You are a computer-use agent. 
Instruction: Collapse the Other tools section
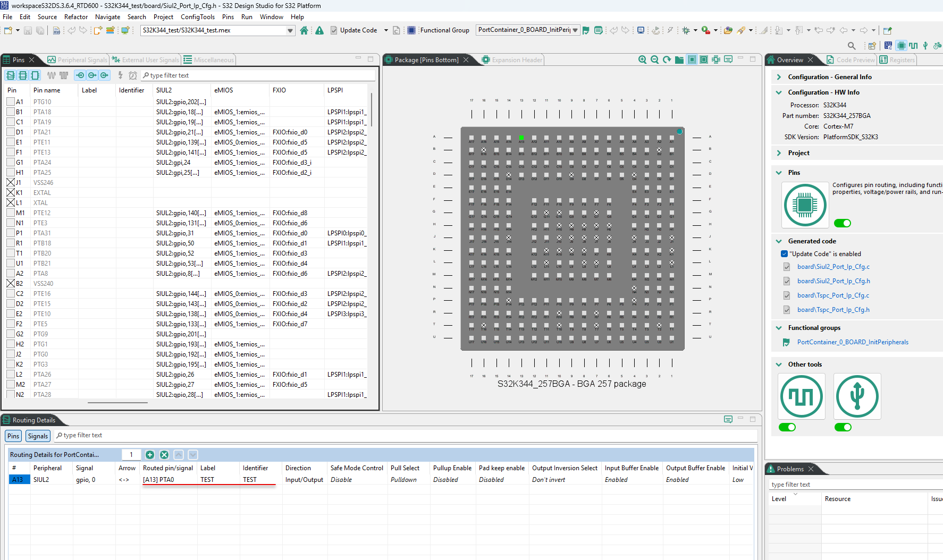pyautogui.click(x=779, y=364)
